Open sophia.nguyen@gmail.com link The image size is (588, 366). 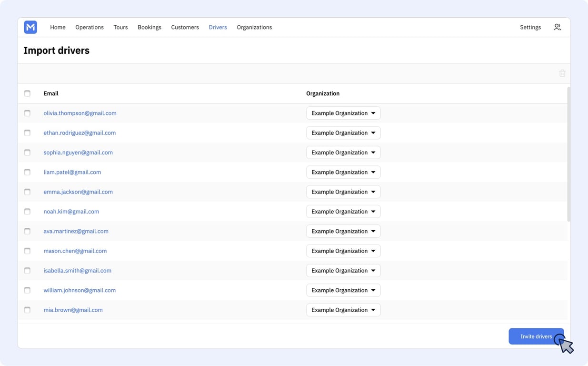[78, 152]
